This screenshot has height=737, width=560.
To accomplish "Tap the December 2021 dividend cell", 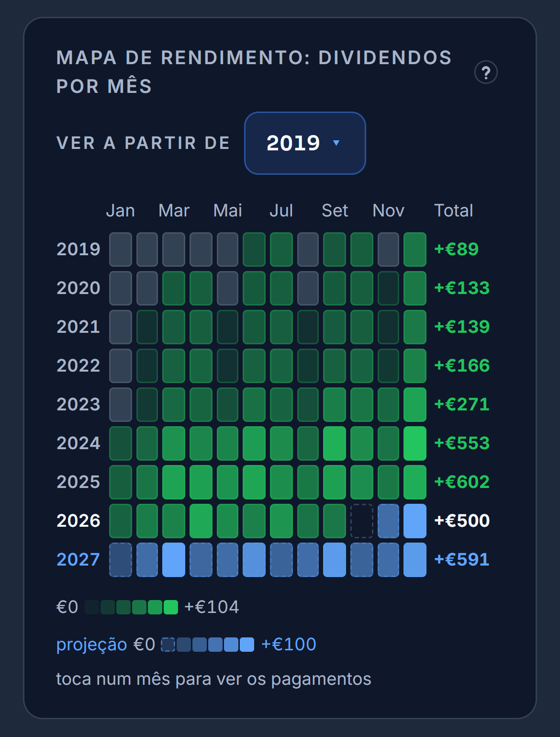I will point(415,327).
